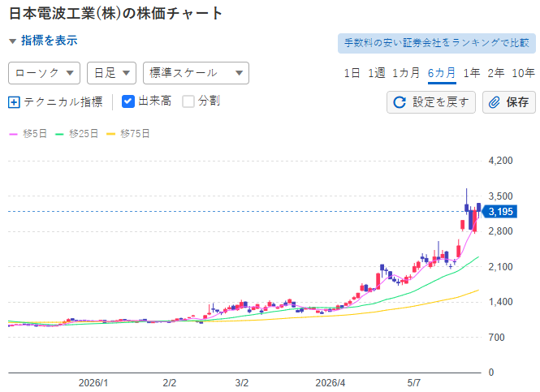Click the 3,500 axis value
Screen dimensions: 540x392
coord(501,196)
